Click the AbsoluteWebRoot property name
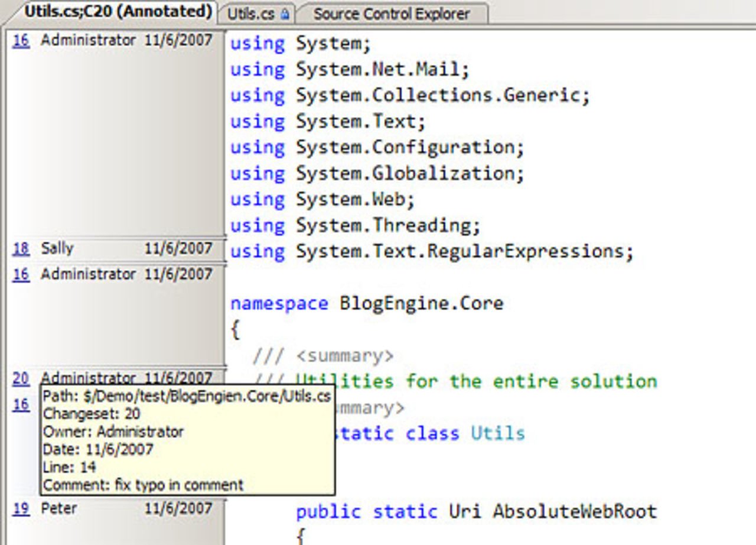The image size is (756, 545). [x=575, y=511]
